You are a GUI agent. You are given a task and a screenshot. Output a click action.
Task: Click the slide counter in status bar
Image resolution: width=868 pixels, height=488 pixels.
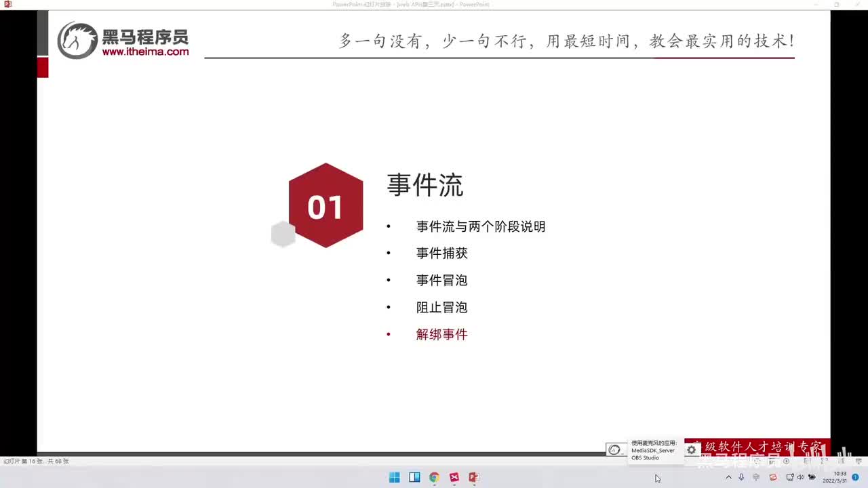coord(36,461)
